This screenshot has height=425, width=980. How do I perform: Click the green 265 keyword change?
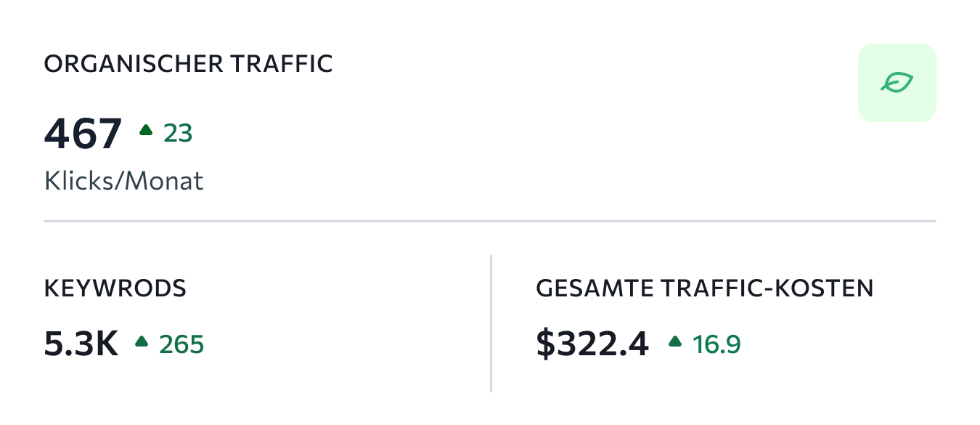(181, 344)
